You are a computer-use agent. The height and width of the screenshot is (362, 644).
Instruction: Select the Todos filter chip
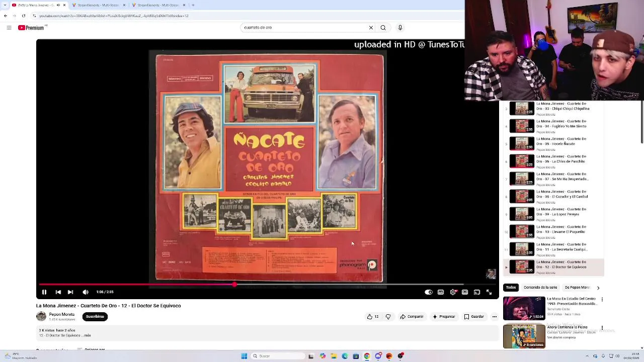511,288
